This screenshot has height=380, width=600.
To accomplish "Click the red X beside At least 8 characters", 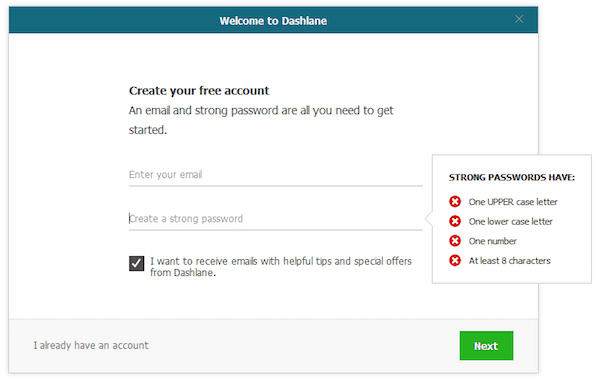I will click(455, 261).
